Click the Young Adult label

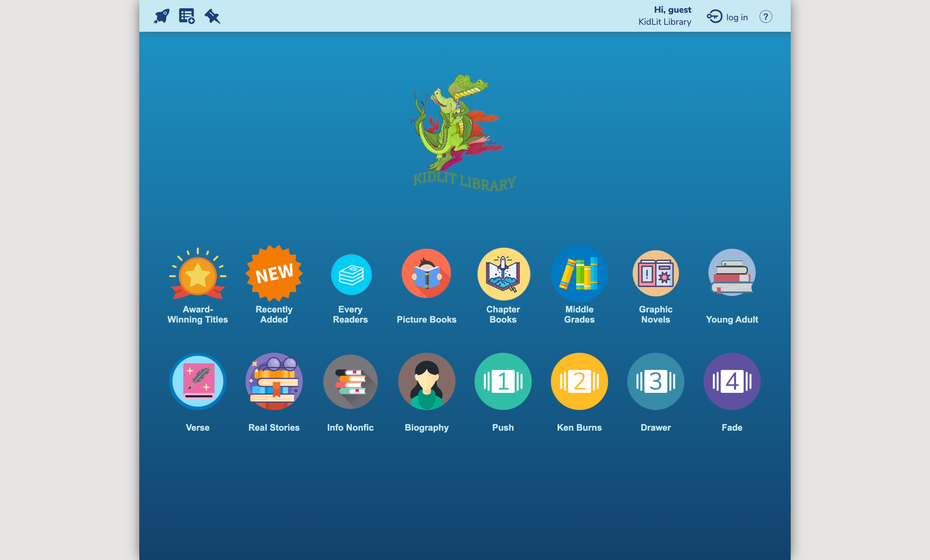coord(732,319)
